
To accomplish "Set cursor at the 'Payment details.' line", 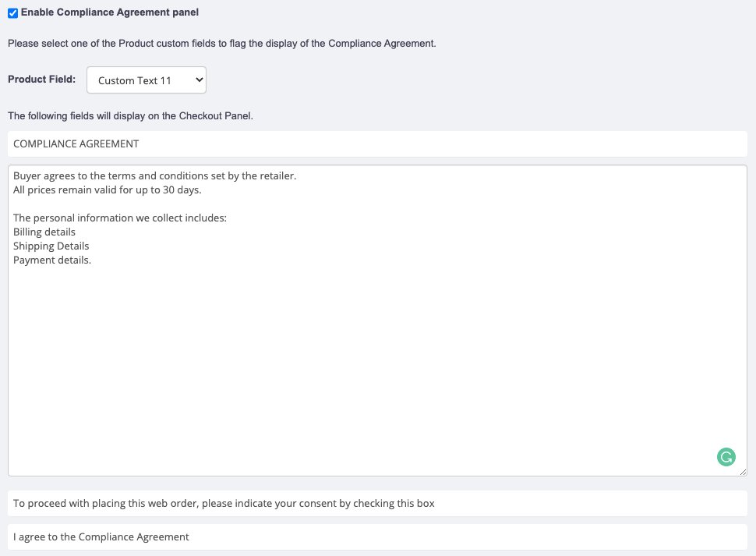I will [x=52, y=260].
